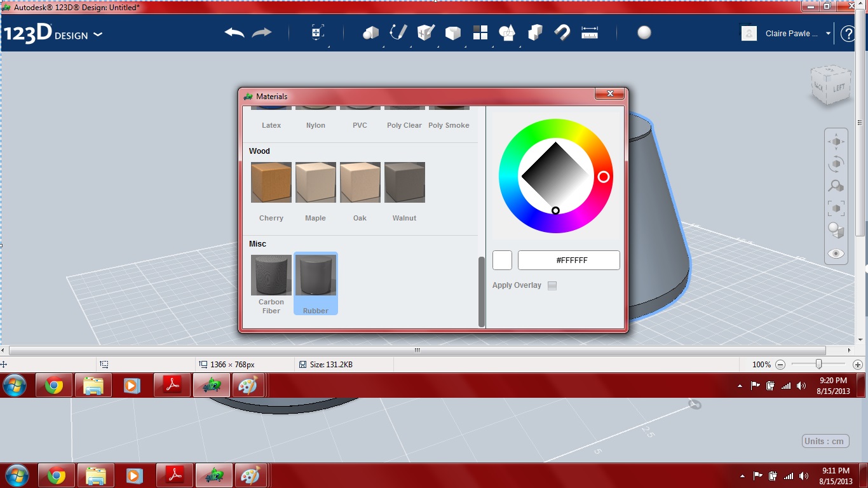868x488 pixels.
Task: Click the LEFT face of the view cube
Action: click(839, 87)
